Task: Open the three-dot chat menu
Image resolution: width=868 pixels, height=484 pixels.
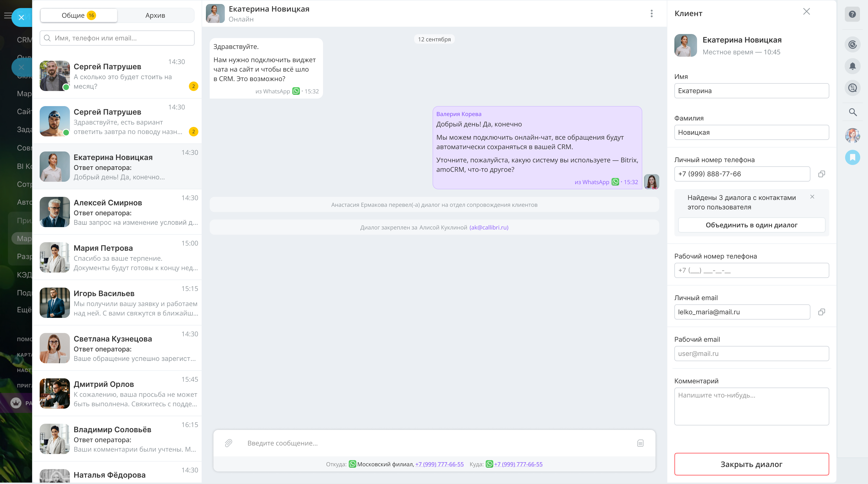Action: click(651, 13)
